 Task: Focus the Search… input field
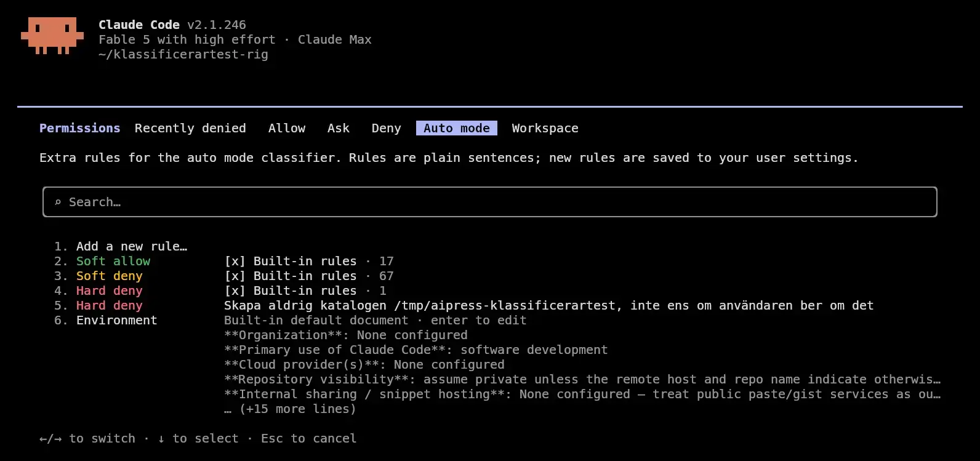[490, 202]
